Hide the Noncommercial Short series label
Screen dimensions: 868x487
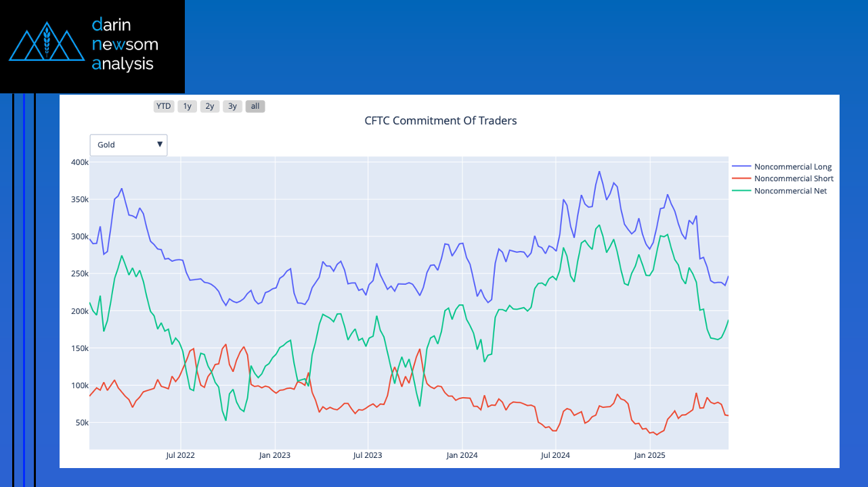tap(794, 179)
